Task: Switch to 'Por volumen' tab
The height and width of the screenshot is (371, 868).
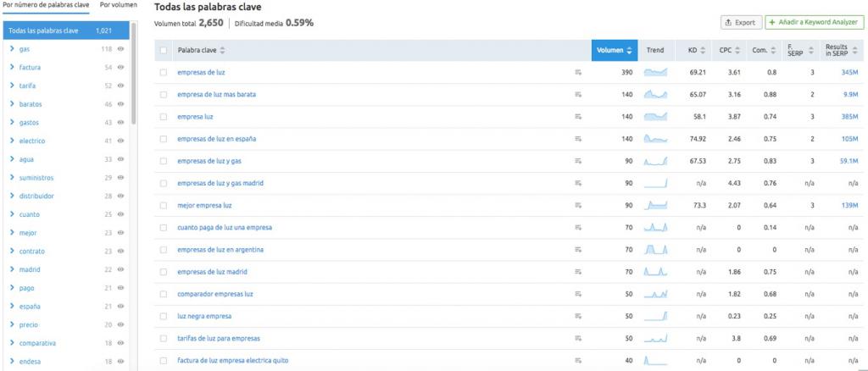Action: pos(119,4)
